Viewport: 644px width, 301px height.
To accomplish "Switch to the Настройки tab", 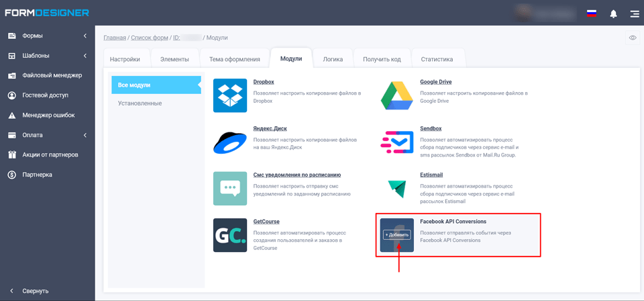I will (x=125, y=59).
